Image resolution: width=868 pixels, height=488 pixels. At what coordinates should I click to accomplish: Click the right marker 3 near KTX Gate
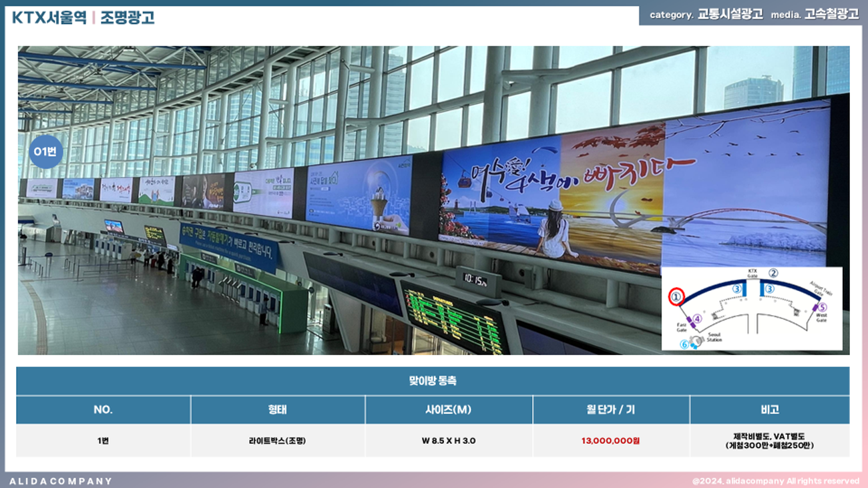(x=769, y=288)
